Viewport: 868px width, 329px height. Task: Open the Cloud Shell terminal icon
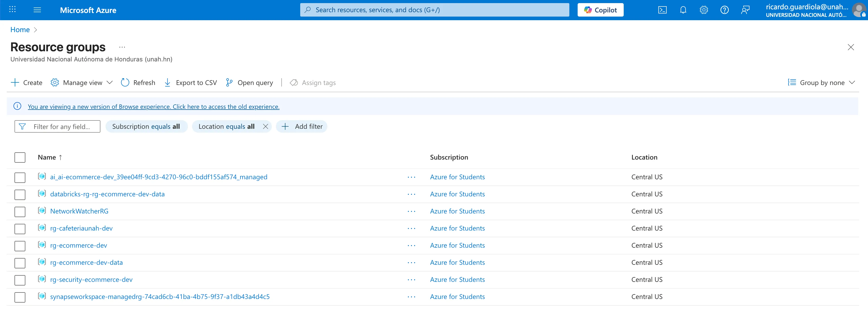click(662, 10)
